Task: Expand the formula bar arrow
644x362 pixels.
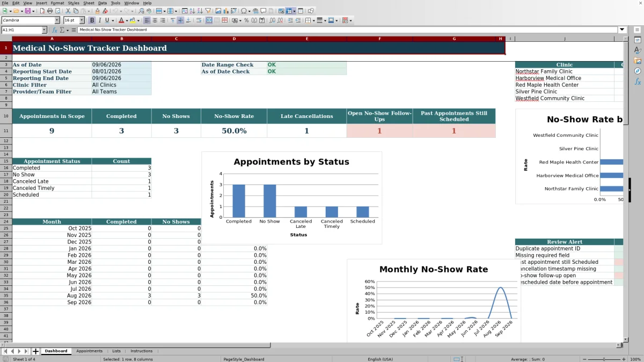Action: [x=622, y=30]
